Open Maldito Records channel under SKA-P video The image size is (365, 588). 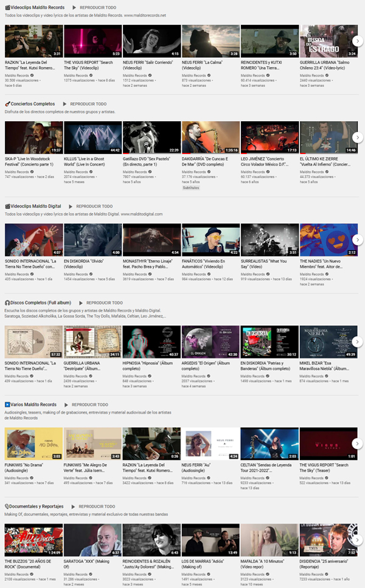tap(17, 172)
